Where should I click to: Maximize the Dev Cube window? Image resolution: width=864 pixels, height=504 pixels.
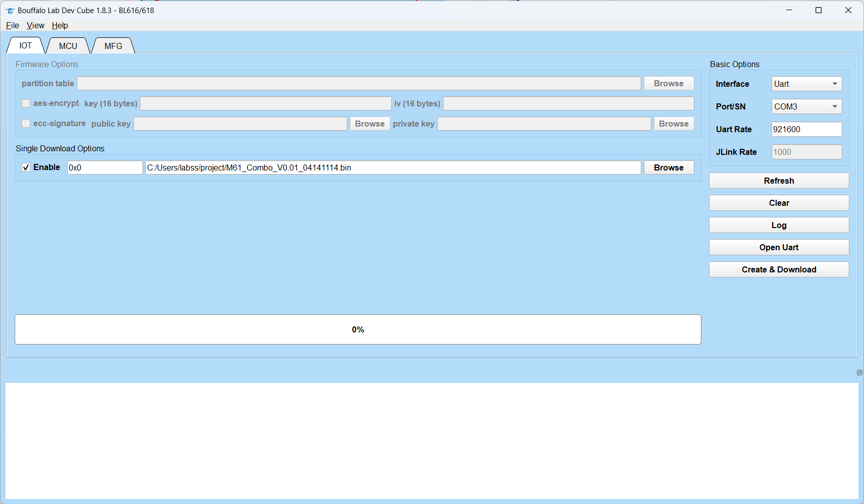tap(819, 10)
